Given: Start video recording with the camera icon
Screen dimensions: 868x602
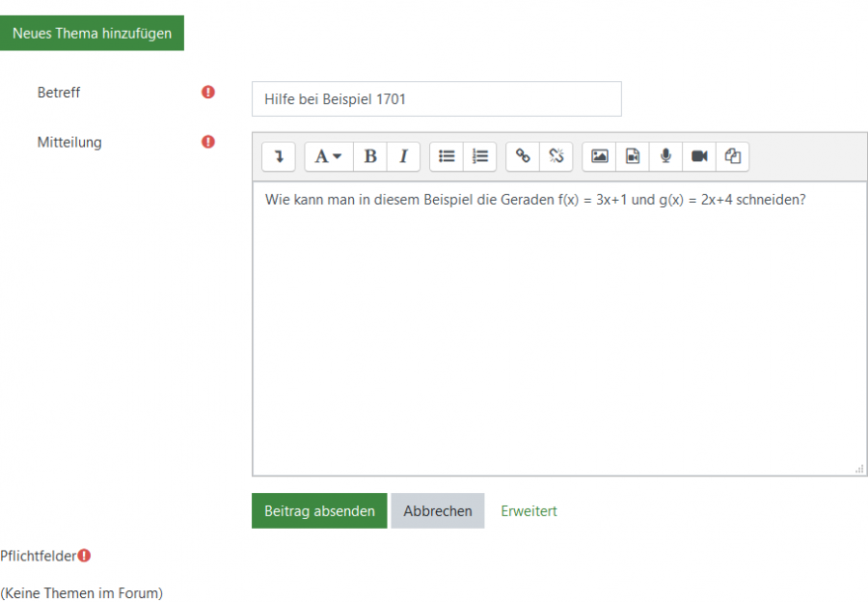Looking at the screenshot, I should (x=699, y=156).
